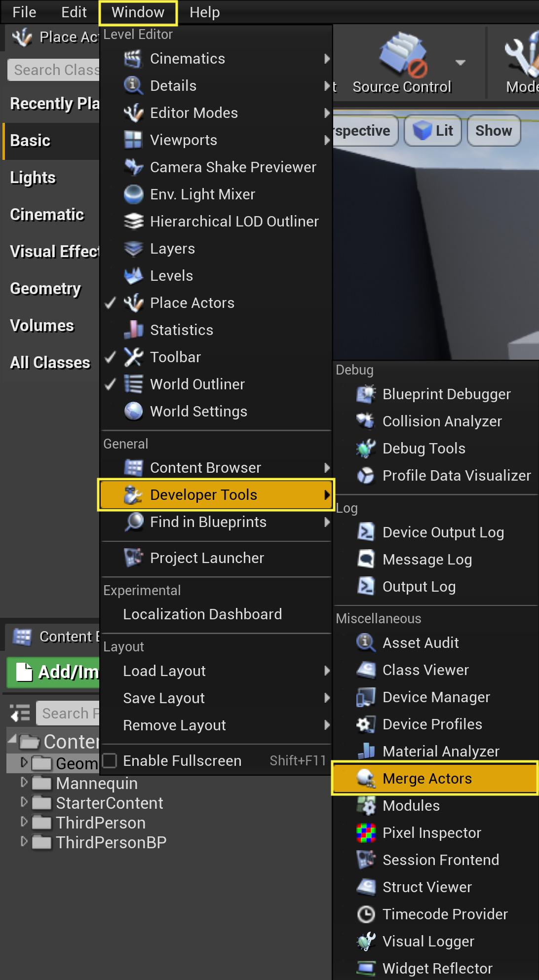Choose Localization Dashboard menu entry

click(216, 614)
